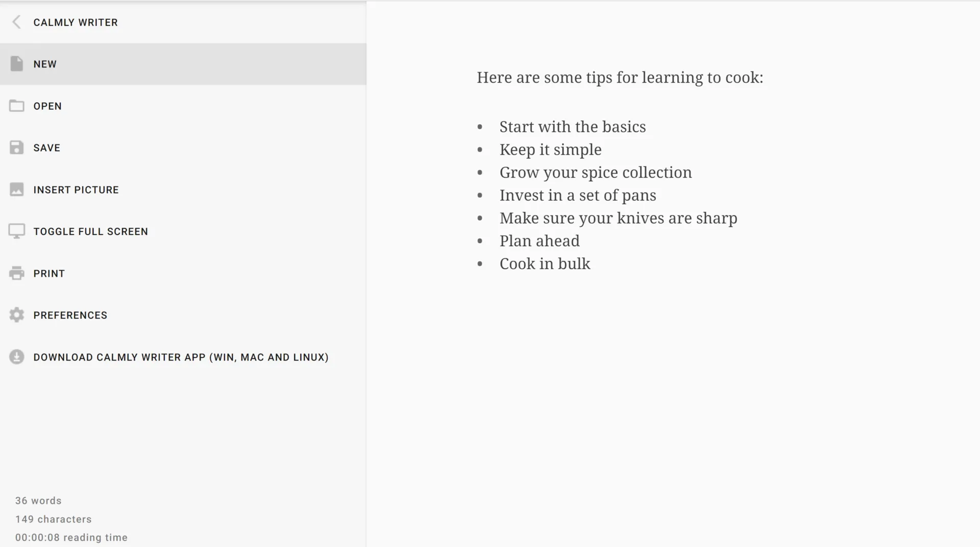This screenshot has height=547, width=980.
Task: Click the printer icon
Action: point(16,273)
